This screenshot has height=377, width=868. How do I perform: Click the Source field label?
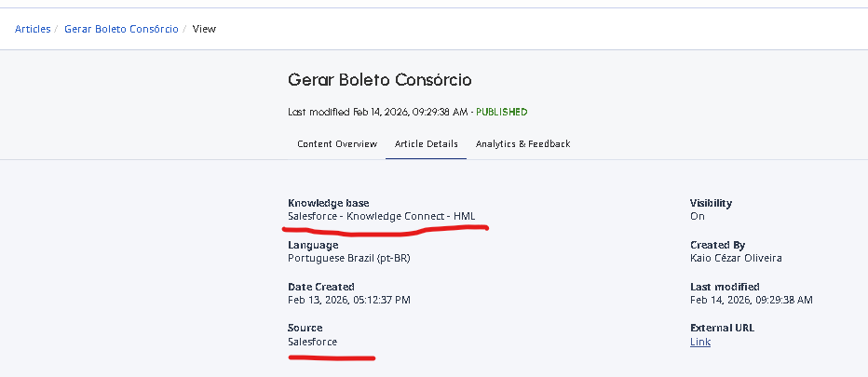pos(305,329)
